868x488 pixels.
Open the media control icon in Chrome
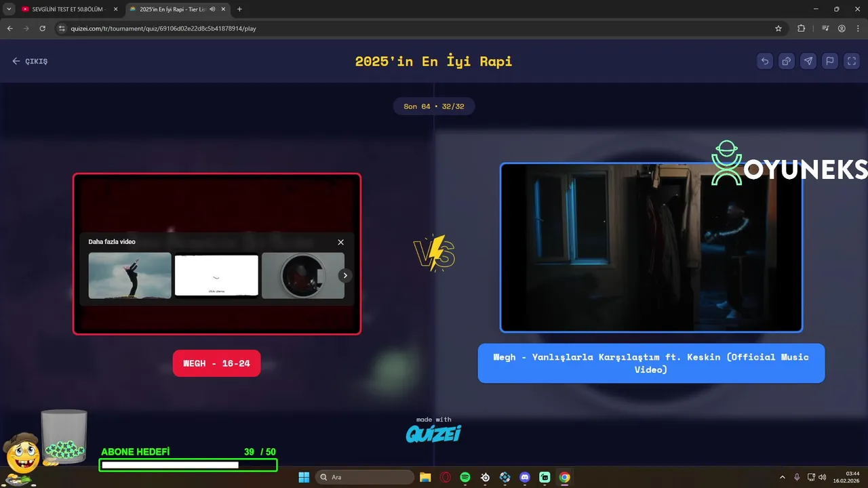click(825, 28)
